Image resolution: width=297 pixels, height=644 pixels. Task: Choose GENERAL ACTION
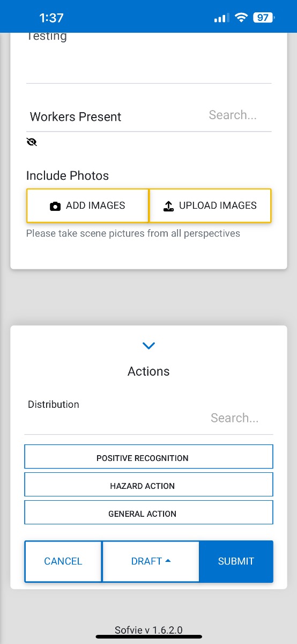148,513
